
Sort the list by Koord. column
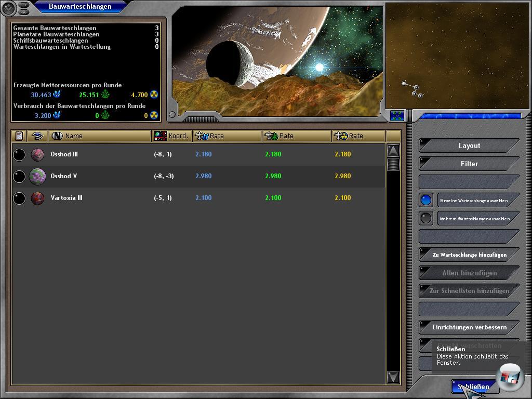pos(172,136)
